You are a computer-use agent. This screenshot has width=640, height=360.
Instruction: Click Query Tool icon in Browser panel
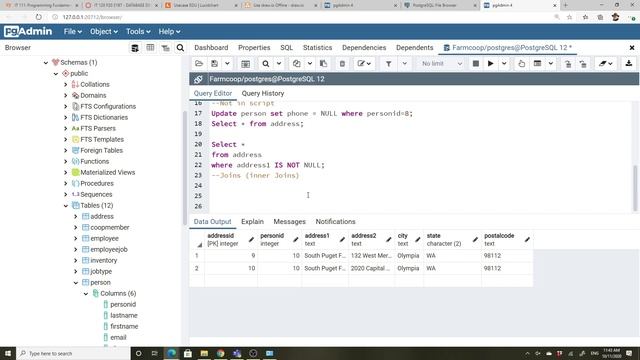tap(135, 48)
